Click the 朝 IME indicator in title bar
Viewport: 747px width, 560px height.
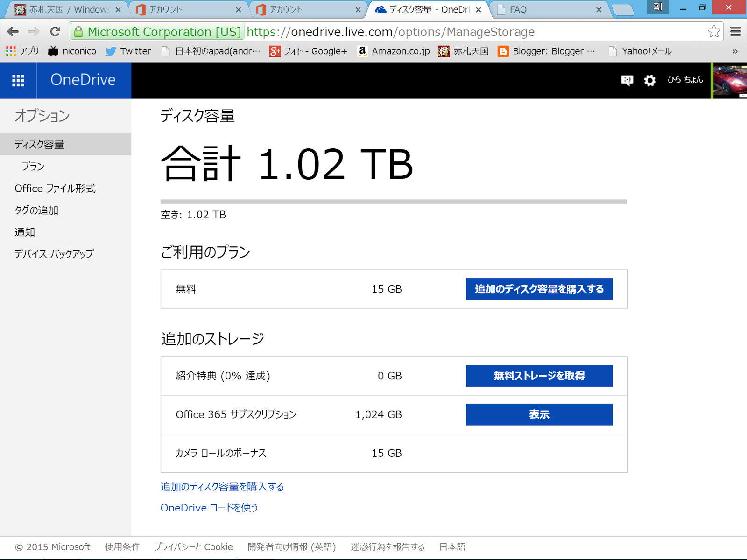click(x=658, y=7)
